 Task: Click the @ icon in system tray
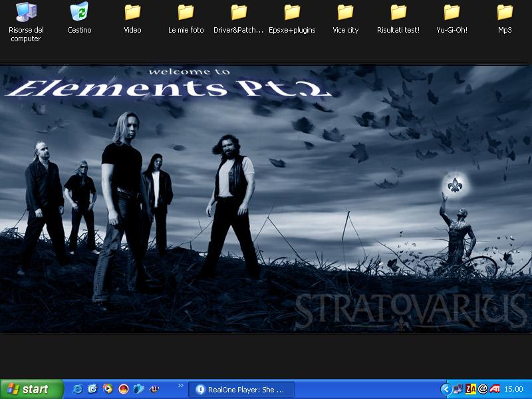point(483,389)
